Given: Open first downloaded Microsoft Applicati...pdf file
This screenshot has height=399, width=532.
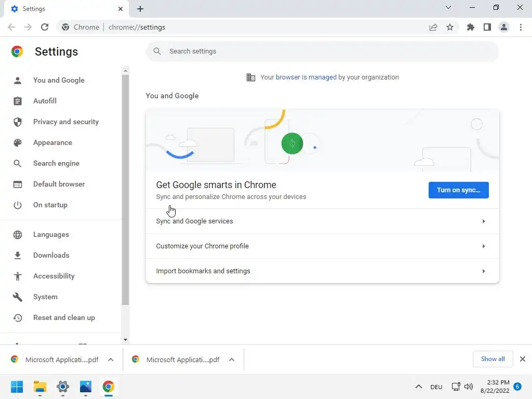Looking at the screenshot, I should (54, 360).
